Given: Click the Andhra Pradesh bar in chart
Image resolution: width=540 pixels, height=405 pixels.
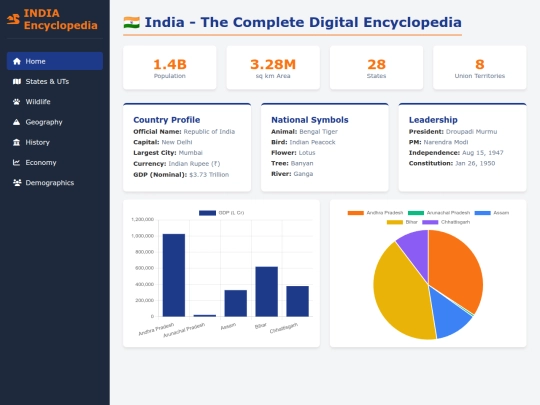Looking at the screenshot, I should [x=174, y=275].
